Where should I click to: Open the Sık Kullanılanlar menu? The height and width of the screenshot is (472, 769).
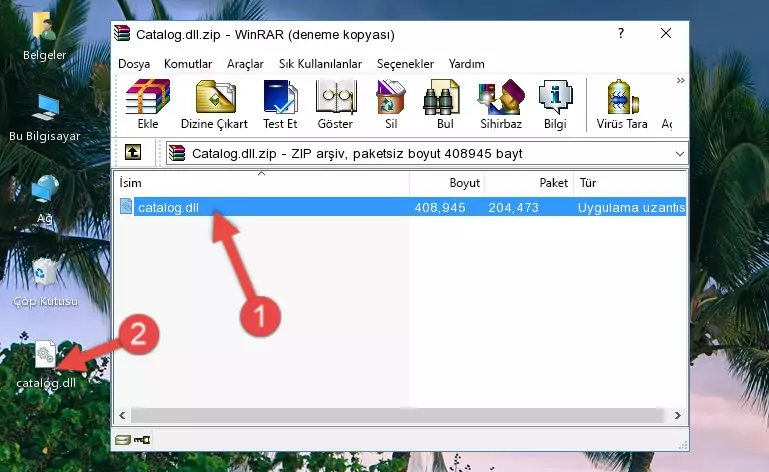[320, 64]
